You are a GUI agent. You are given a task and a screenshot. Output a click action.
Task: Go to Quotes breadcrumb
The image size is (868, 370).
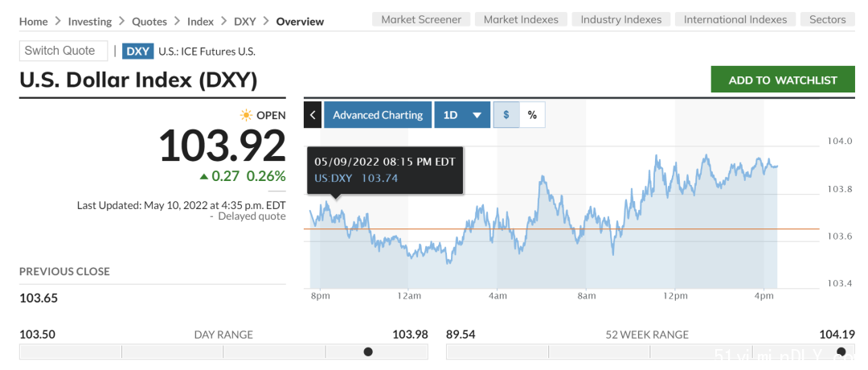coord(149,22)
